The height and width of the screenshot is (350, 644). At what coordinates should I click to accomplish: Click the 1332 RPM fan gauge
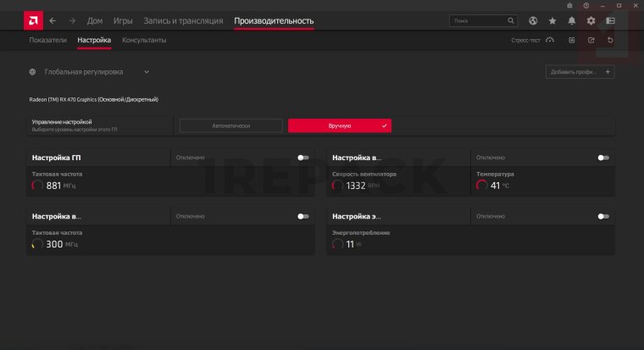[x=337, y=186]
